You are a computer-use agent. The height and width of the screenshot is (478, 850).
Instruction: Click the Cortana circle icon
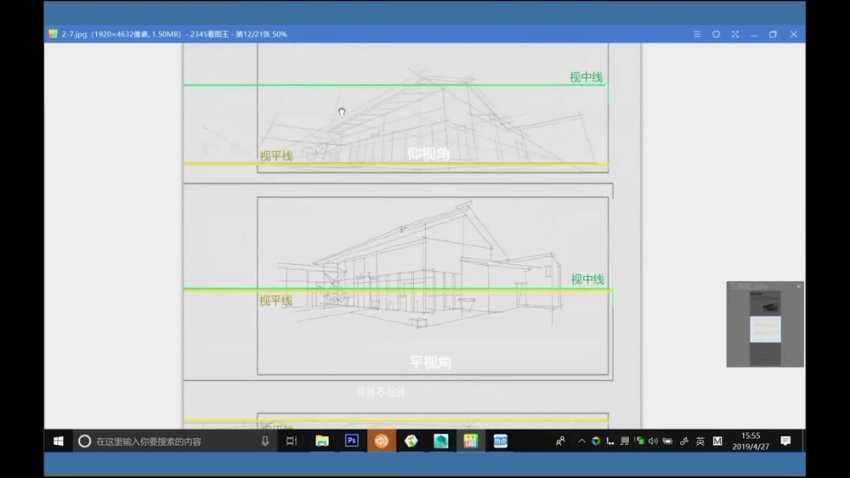(x=85, y=441)
